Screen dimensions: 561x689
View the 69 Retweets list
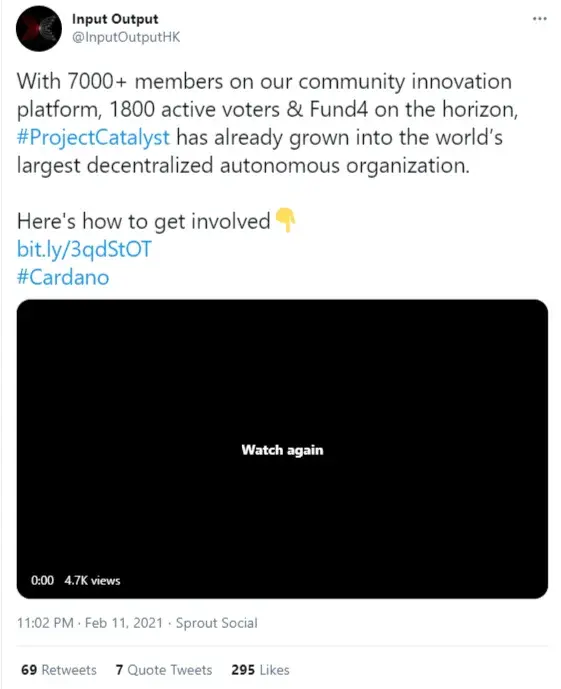[x=59, y=670]
